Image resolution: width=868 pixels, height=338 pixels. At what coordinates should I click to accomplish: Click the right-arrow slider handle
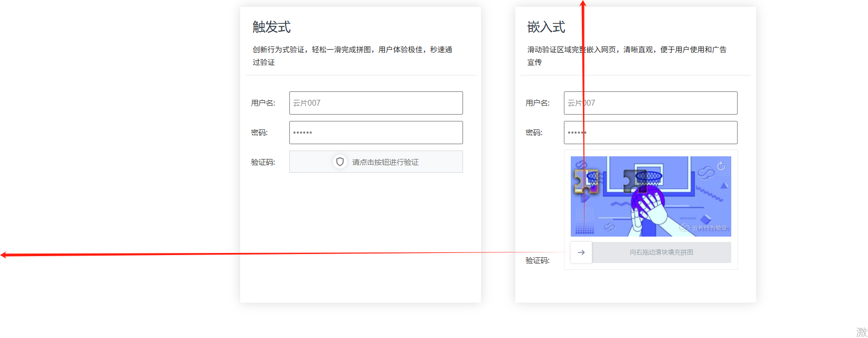pos(581,252)
